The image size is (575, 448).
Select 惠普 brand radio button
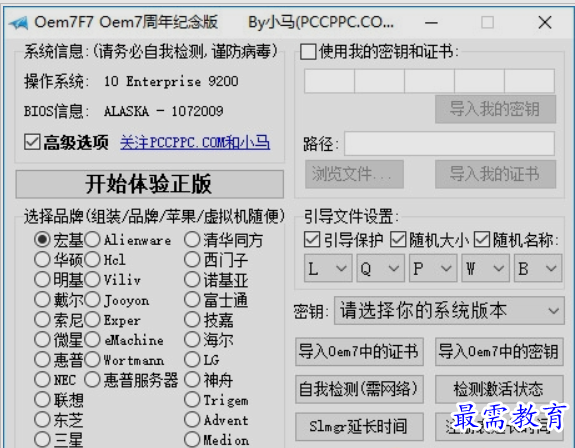(x=42, y=360)
